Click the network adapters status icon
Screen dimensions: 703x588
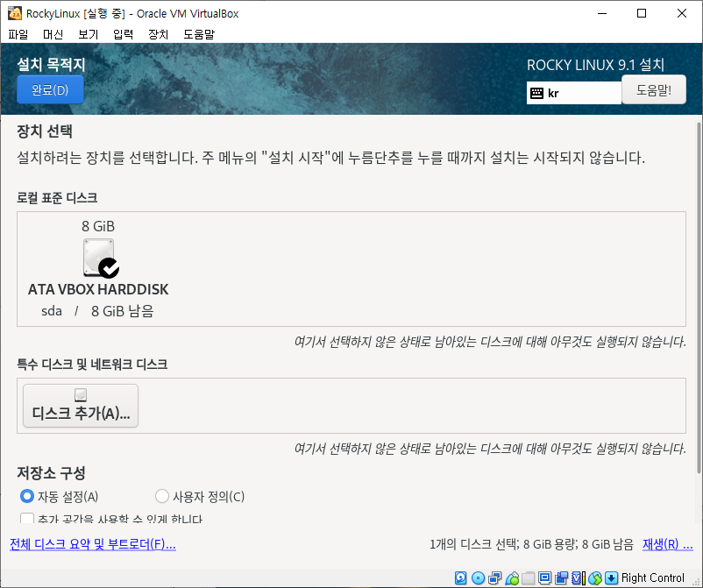pyautogui.click(x=494, y=578)
